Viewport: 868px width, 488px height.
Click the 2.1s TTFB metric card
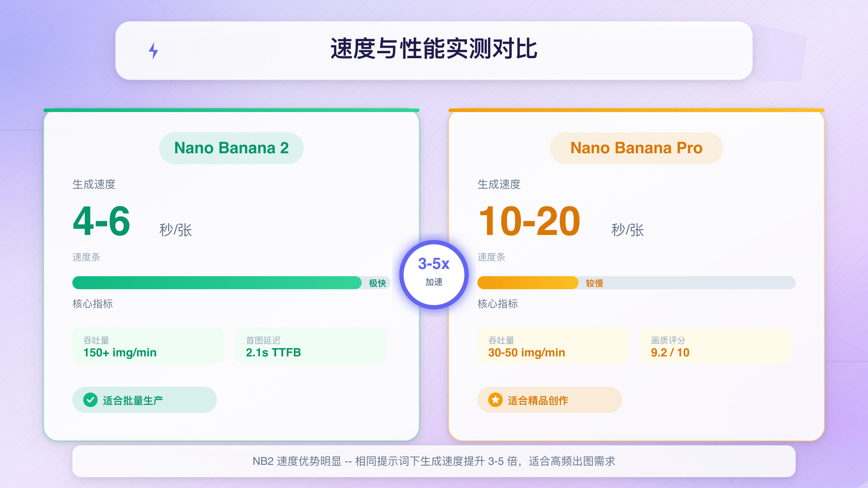[x=311, y=346]
